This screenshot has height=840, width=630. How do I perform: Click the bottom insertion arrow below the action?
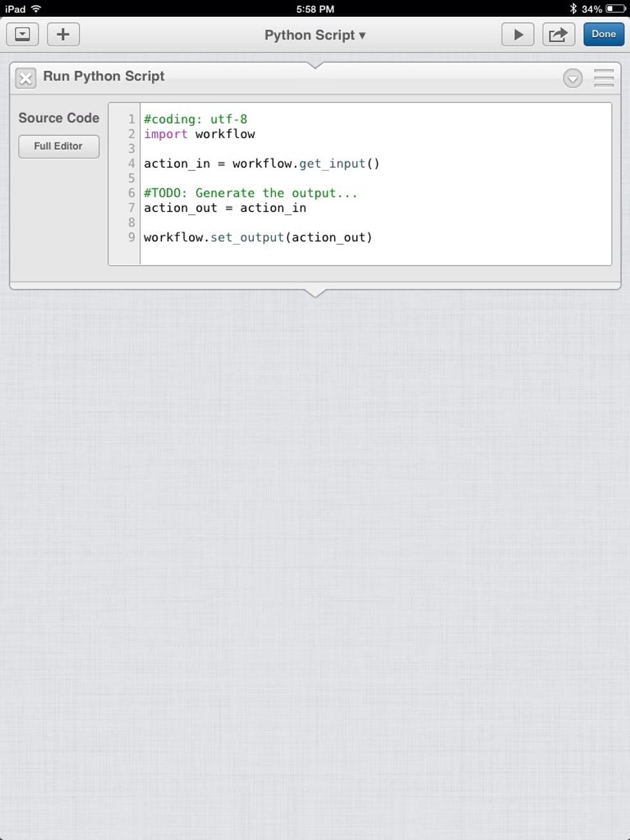click(314, 292)
